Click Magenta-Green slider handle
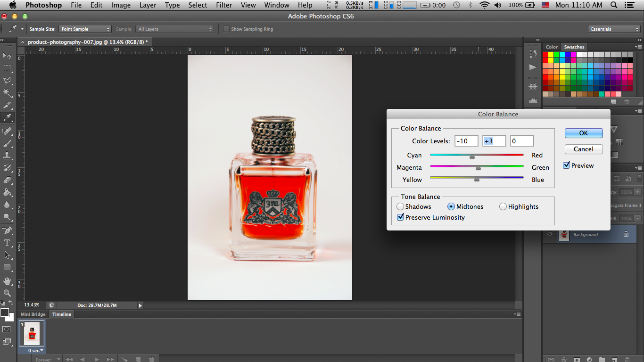The height and width of the screenshot is (362, 644). tap(478, 168)
